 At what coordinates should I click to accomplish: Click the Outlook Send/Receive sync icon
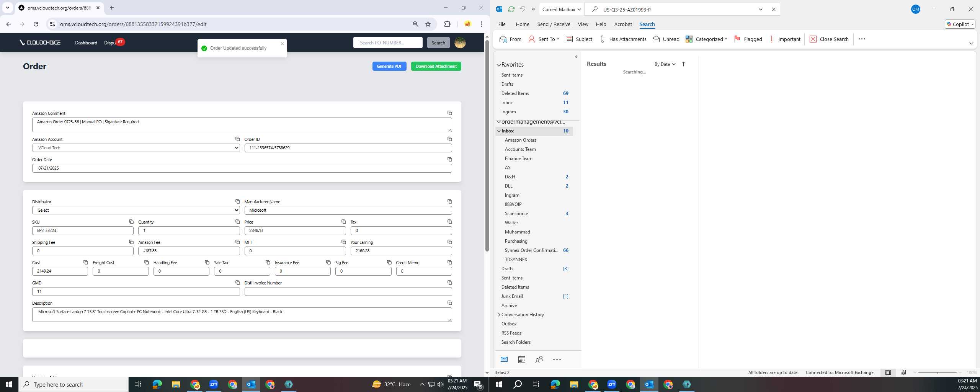point(511,9)
